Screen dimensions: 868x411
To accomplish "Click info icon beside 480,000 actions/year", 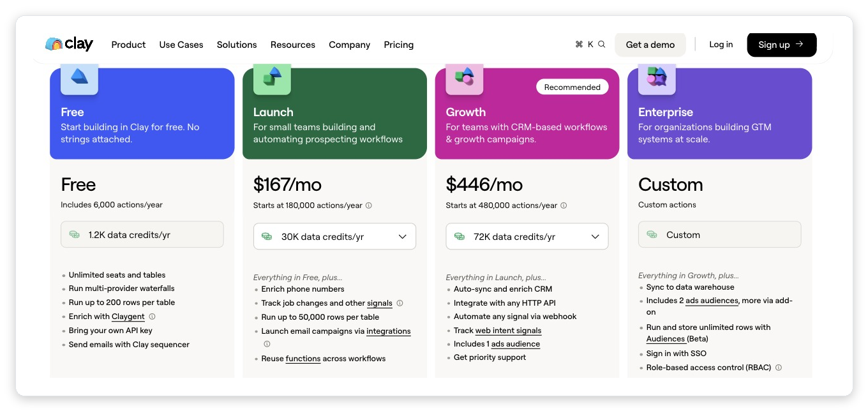I will (564, 205).
